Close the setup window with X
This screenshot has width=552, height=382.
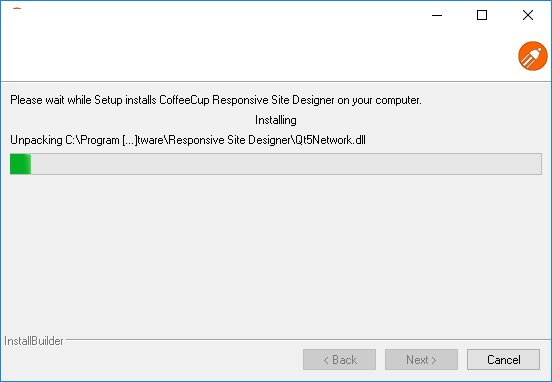pos(528,15)
